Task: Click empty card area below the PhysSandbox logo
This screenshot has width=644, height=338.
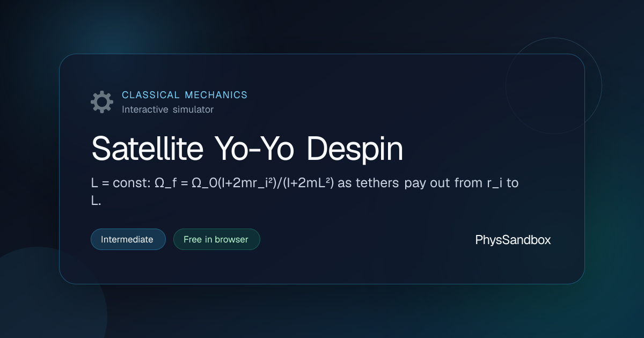Action: coord(513,266)
